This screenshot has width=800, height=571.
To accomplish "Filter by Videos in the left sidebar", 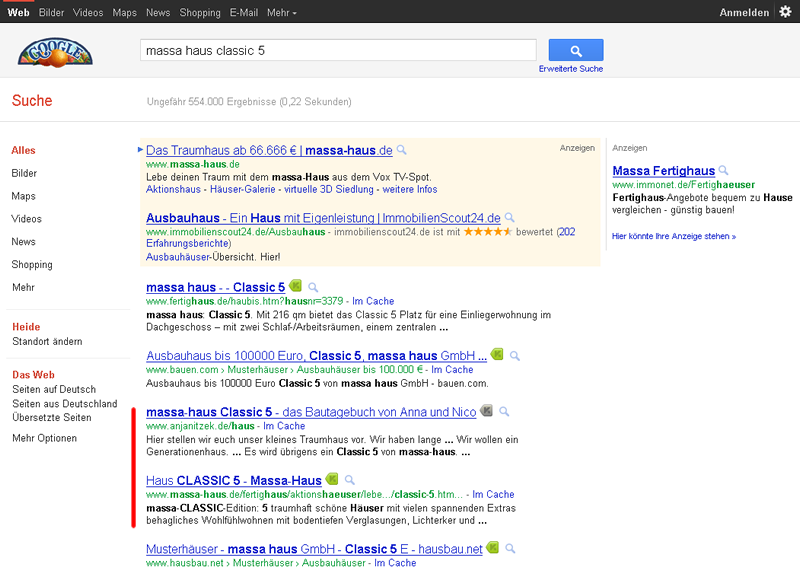I will click(27, 219).
